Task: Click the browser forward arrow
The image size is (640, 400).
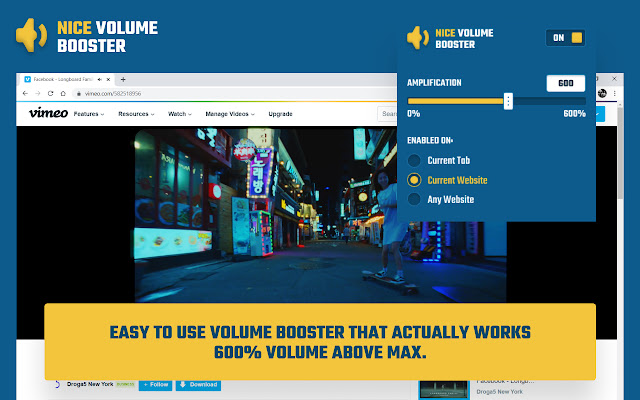Action: [38, 93]
